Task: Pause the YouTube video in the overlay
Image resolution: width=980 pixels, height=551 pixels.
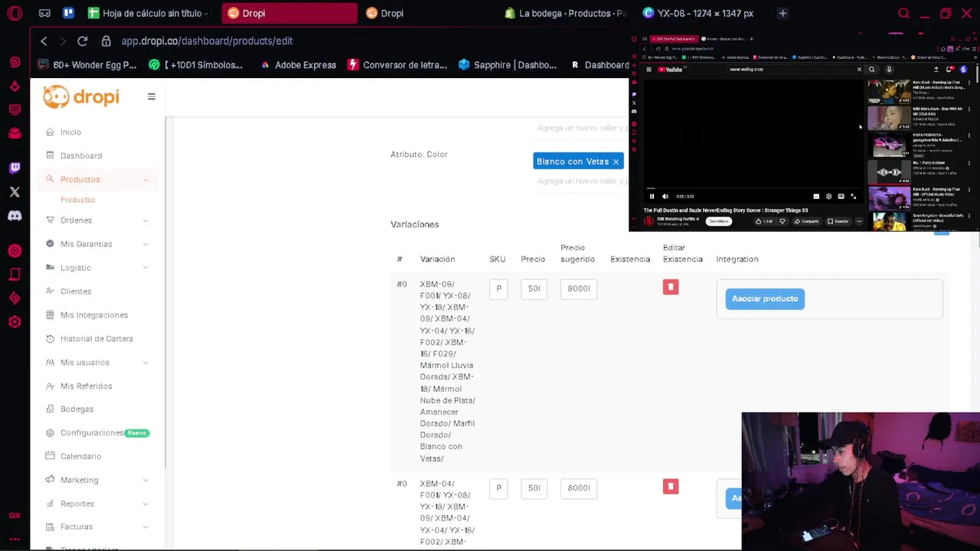Action: tap(652, 197)
